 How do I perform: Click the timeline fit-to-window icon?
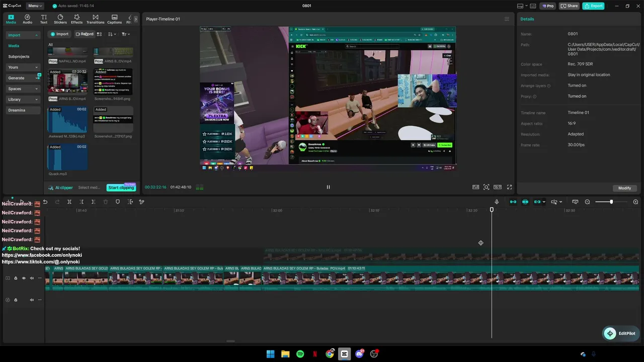point(575,202)
